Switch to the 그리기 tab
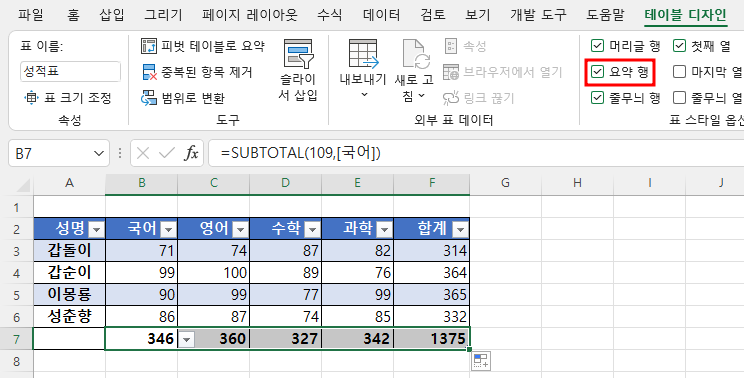Screen dimensions: 744x378 [163, 15]
